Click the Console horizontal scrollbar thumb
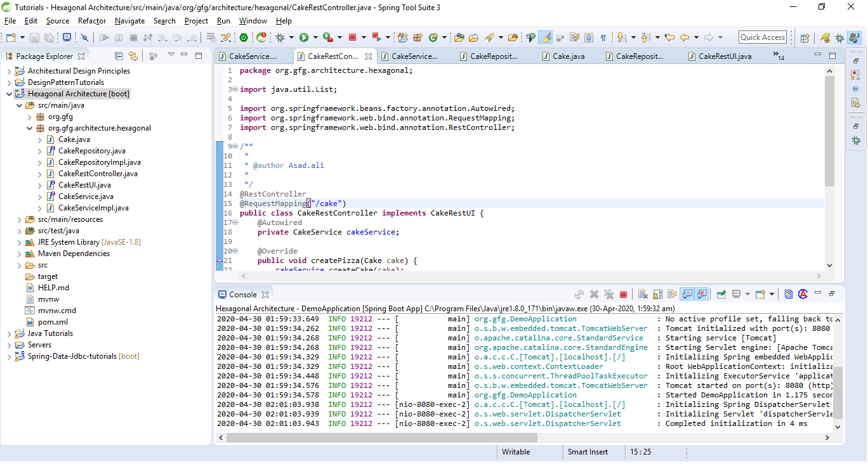This screenshot has width=868, height=464. click(x=381, y=437)
